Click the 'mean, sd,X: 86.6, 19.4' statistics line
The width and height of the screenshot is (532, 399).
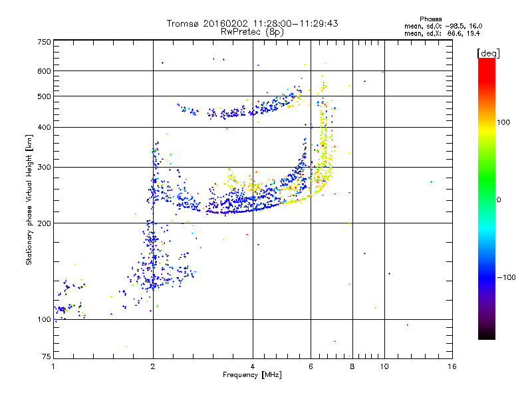click(x=442, y=33)
